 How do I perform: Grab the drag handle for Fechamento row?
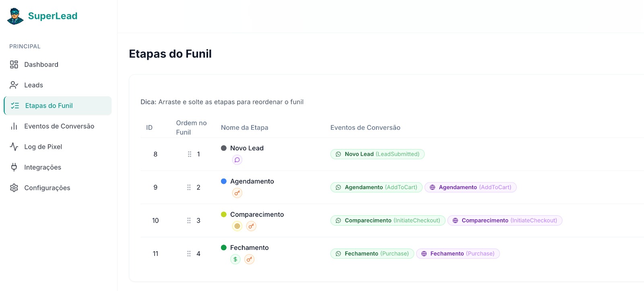point(189,254)
